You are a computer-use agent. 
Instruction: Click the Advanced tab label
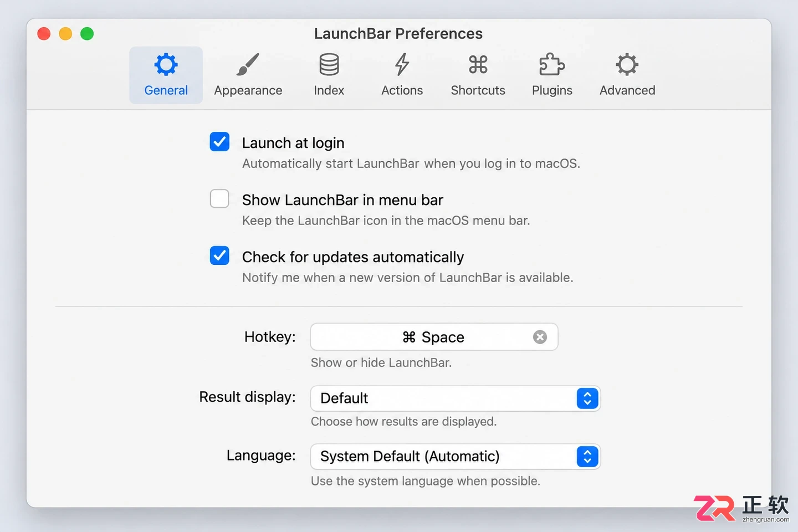[627, 90]
